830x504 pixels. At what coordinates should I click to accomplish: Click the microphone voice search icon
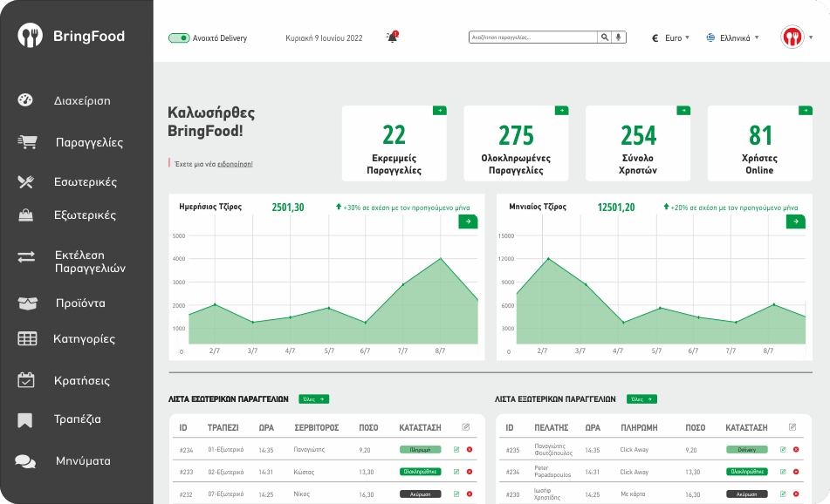(620, 37)
